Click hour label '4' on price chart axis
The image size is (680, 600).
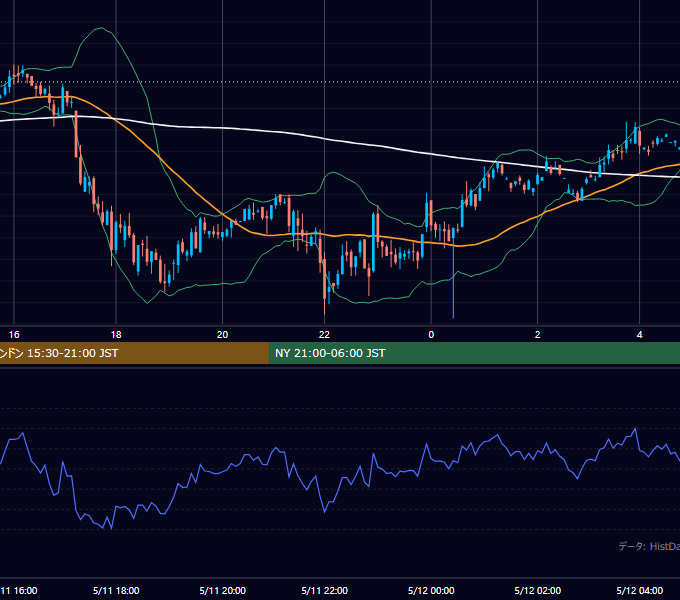point(640,335)
